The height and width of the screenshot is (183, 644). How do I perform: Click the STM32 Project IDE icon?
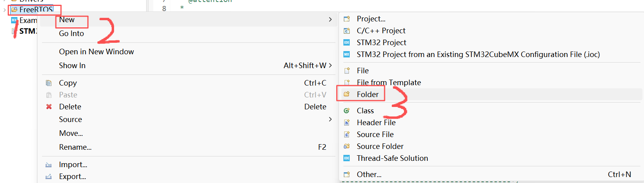click(347, 42)
